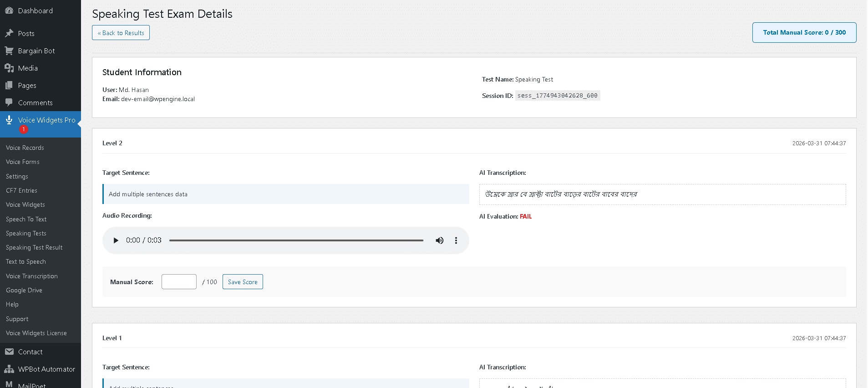Click the Manual Score input field
Screen dimensions: 868x388
(179, 282)
